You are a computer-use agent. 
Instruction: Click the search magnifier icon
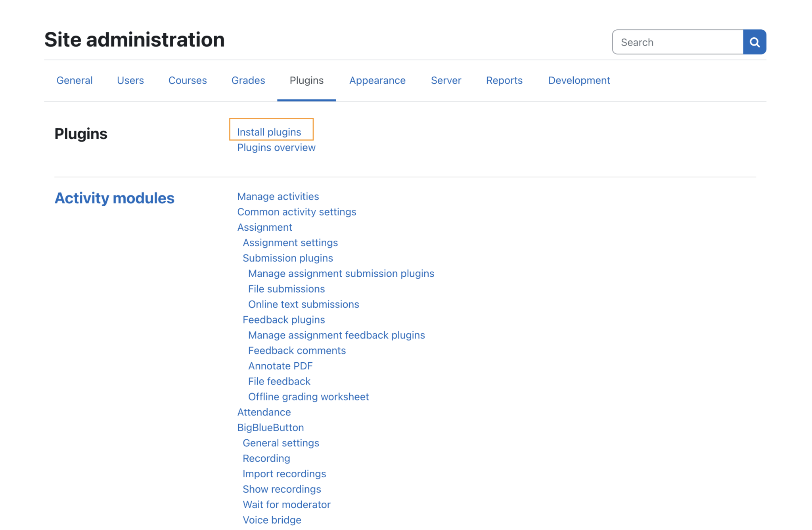pyautogui.click(x=755, y=42)
